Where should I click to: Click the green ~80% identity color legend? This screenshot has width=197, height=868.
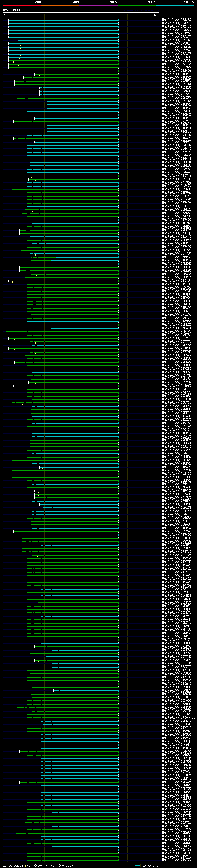click(x=137, y=6)
